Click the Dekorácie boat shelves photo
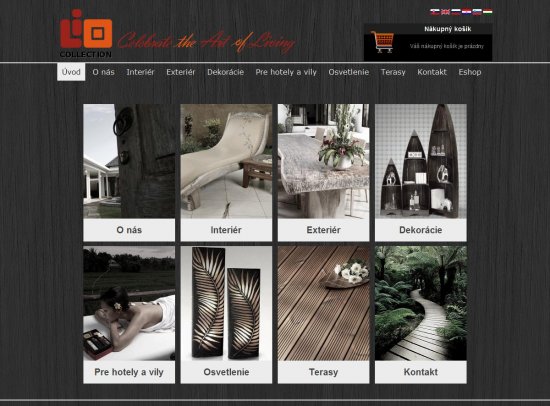 click(x=421, y=161)
